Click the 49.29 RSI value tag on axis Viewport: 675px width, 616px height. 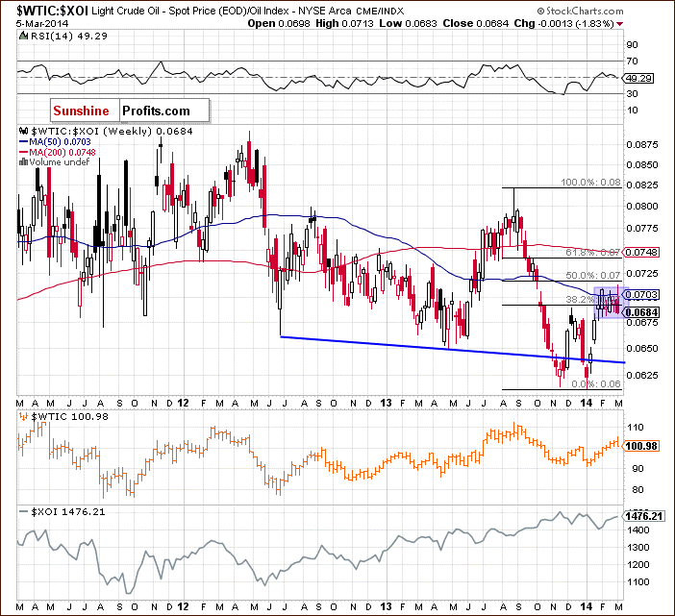[x=638, y=78]
